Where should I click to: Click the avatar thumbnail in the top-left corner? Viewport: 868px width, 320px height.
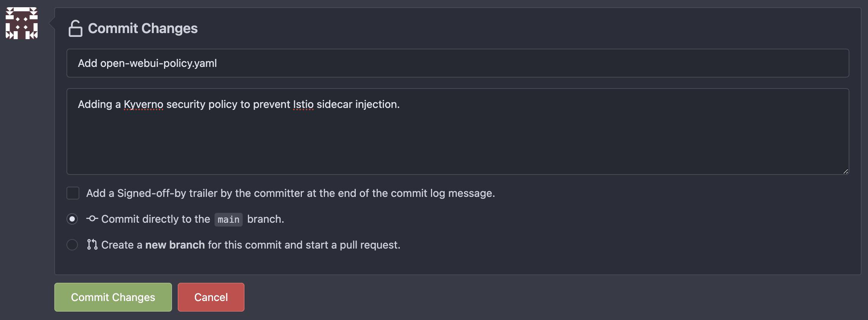(22, 22)
